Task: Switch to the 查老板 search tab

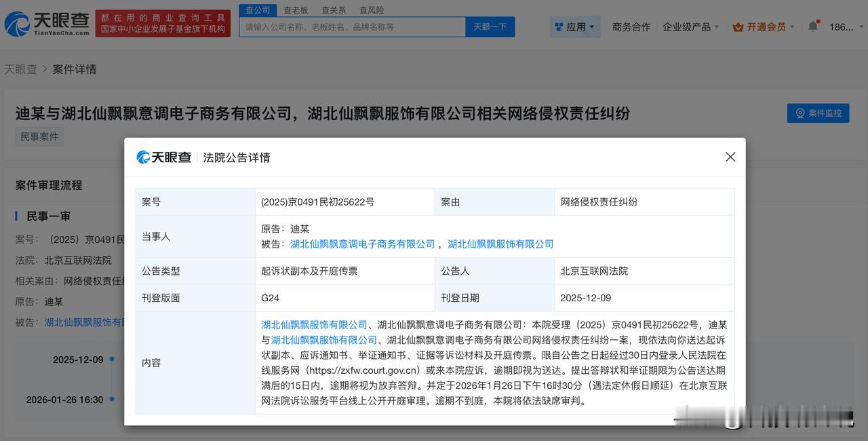Action: [296, 9]
